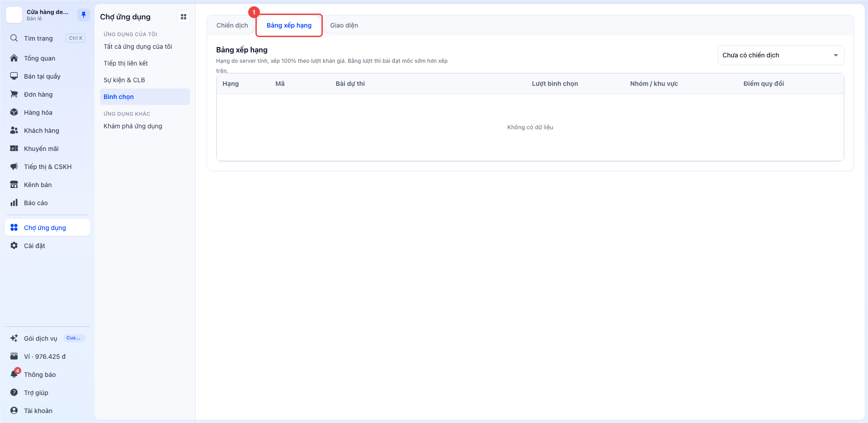This screenshot has width=868, height=423.
Task: Click the user avatar icon for Tài khoản
Action: click(x=14, y=410)
